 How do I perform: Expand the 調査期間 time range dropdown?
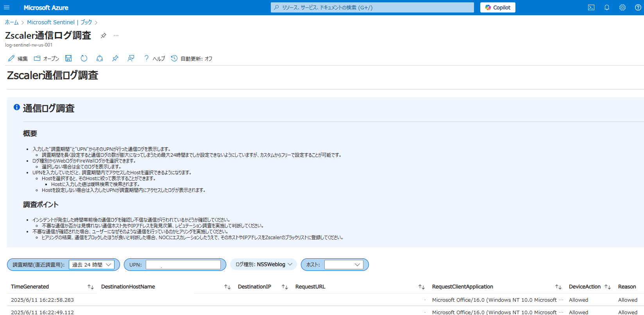tap(91, 265)
